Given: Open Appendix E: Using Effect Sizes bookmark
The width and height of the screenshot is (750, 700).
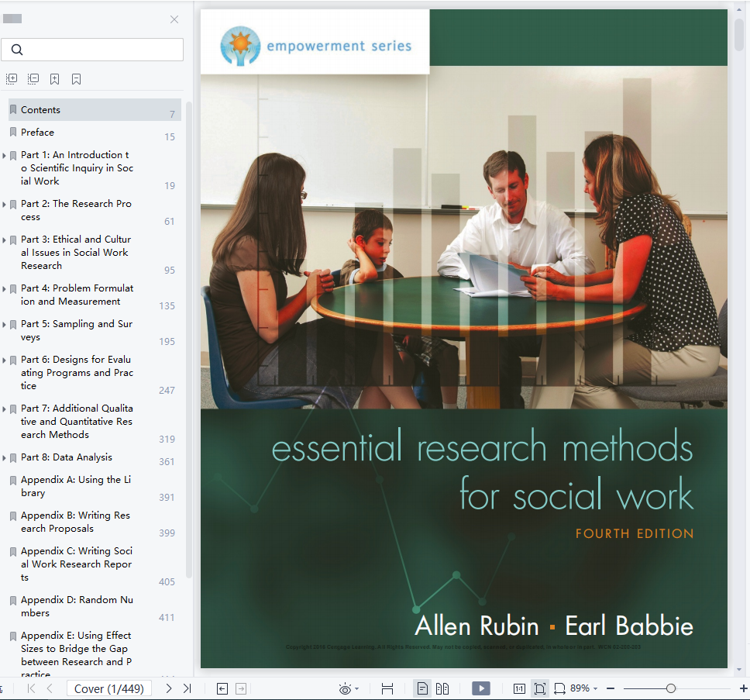Looking at the screenshot, I should (77, 655).
